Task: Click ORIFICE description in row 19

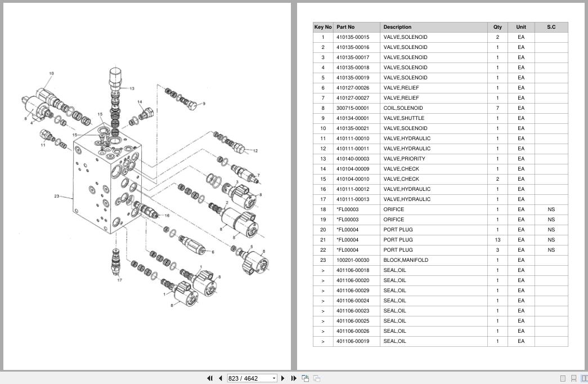Action: (393, 220)
